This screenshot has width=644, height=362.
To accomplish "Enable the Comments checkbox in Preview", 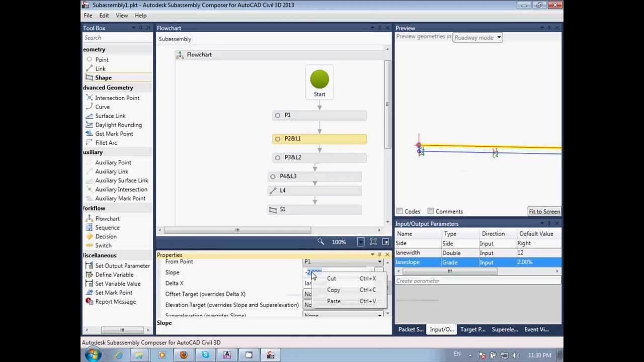I will point(431,212).
